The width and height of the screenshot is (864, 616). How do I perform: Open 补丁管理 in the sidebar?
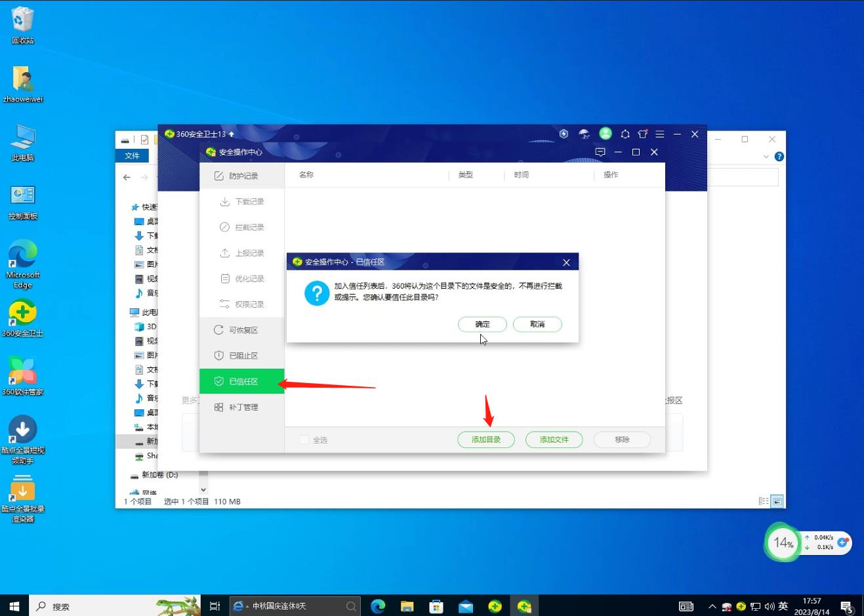tap(242, 407)
